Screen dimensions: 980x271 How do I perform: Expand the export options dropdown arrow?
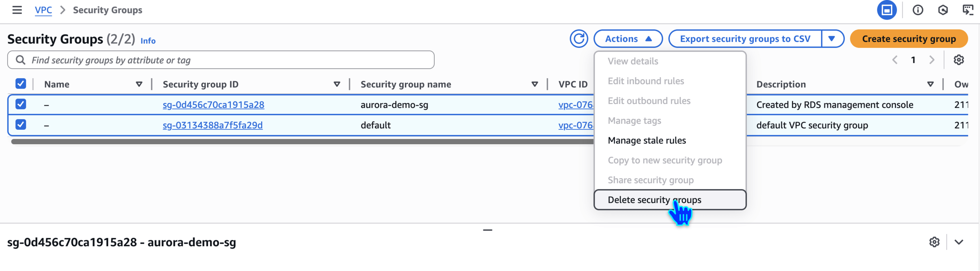point(832,39)
